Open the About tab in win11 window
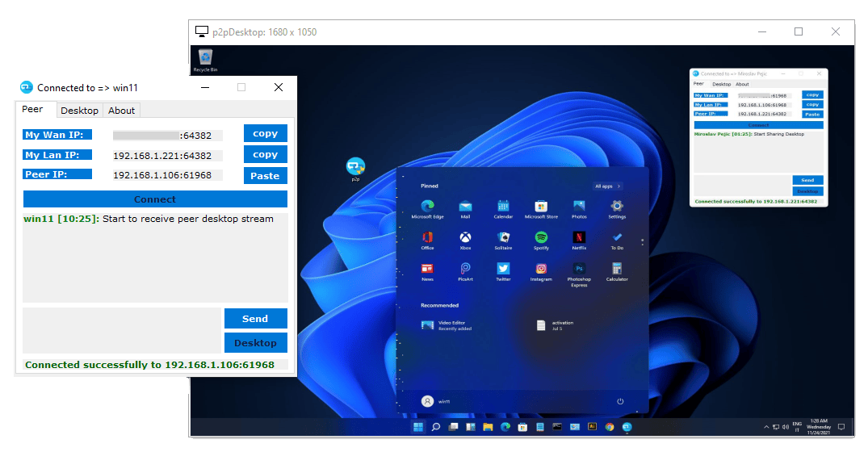Viewport: 868px width, 452px height. [121, 111]
